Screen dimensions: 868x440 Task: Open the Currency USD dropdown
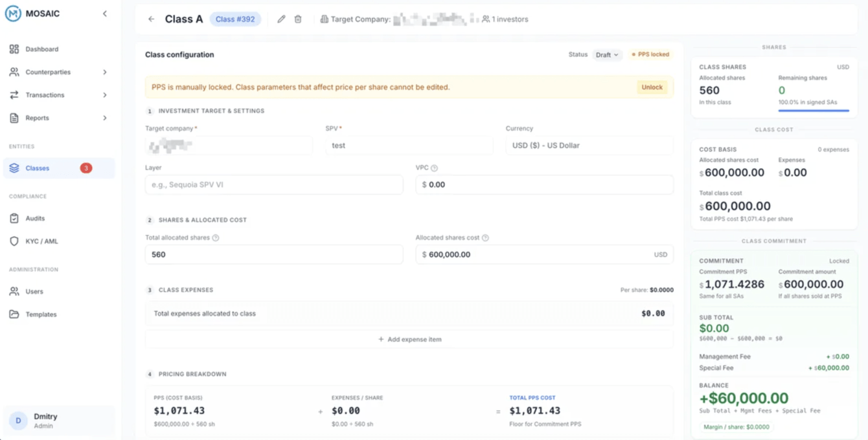[x=589, y=146]
